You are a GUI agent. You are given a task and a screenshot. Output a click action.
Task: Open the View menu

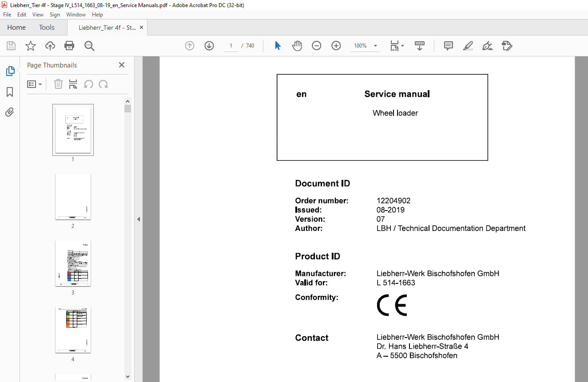38,15
